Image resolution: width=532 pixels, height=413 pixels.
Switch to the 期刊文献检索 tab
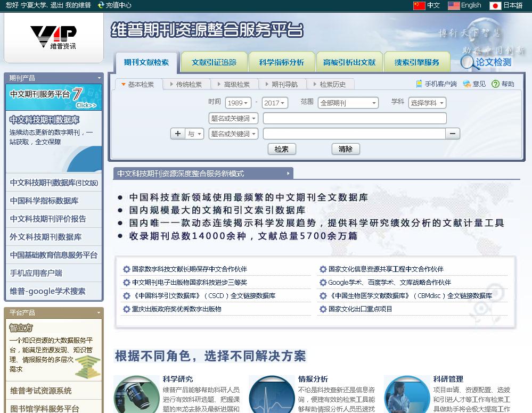pyautogui.click(x=146, y=62)
